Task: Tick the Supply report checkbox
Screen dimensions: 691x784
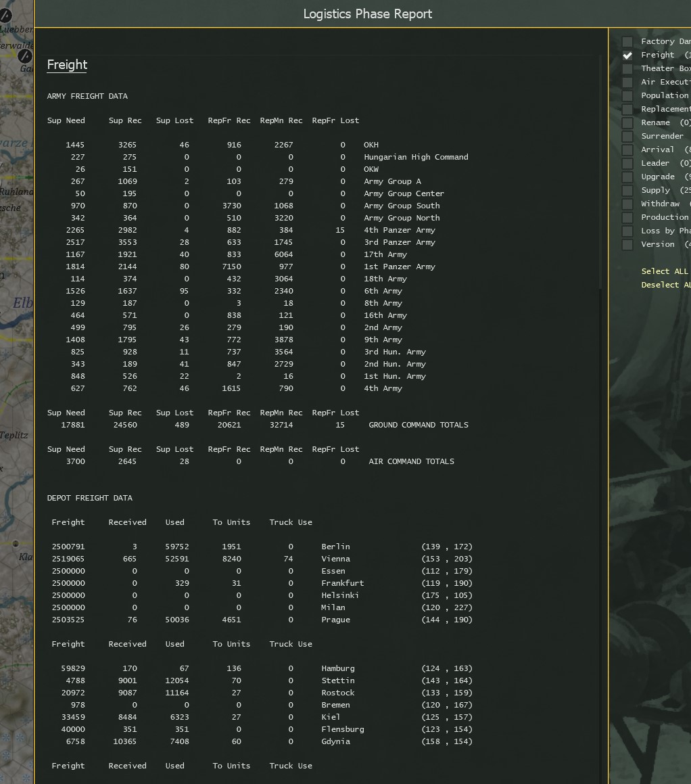Action: 627,190
